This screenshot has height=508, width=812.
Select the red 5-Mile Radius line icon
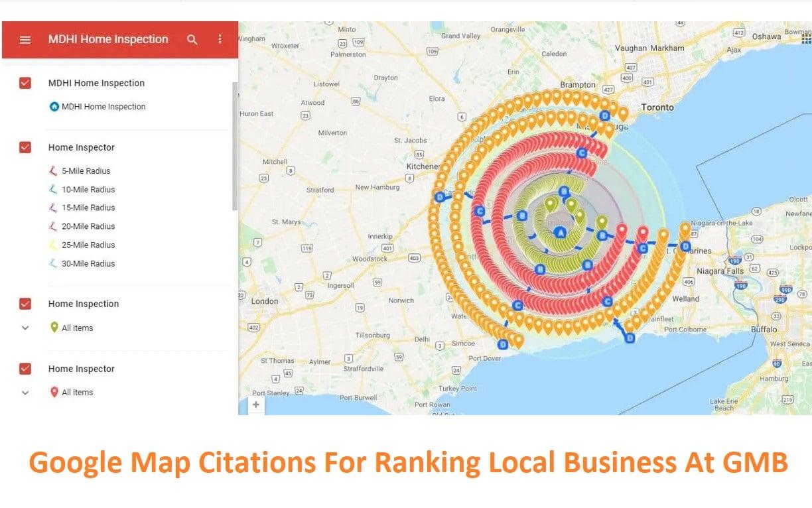54,170
